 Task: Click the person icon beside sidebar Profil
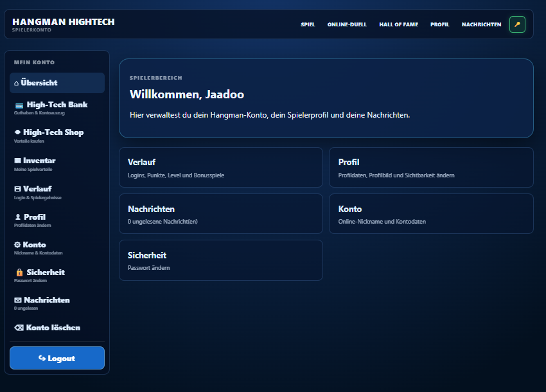[x=18, y=217]
